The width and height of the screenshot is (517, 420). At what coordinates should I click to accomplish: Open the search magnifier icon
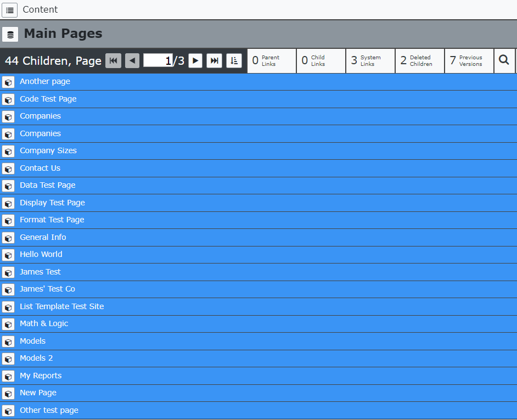[504, 61]
